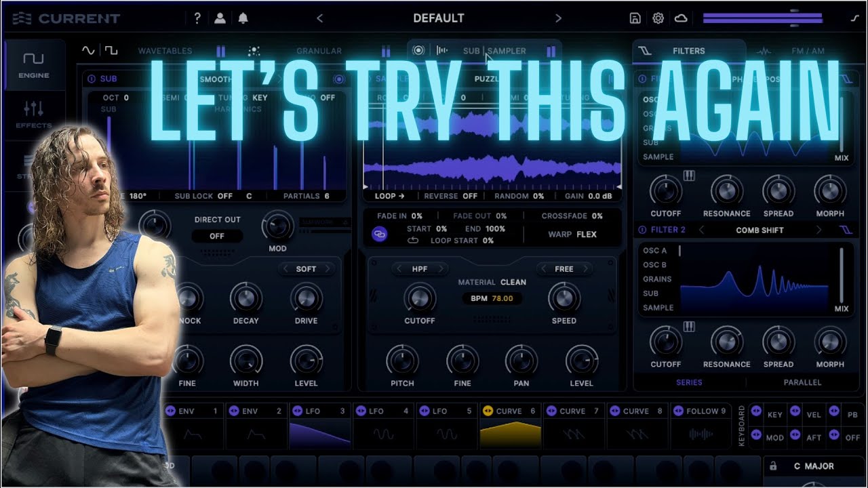868x488 pixels.
Task: Go to next preset arrow
Action: tap(559, 18)
